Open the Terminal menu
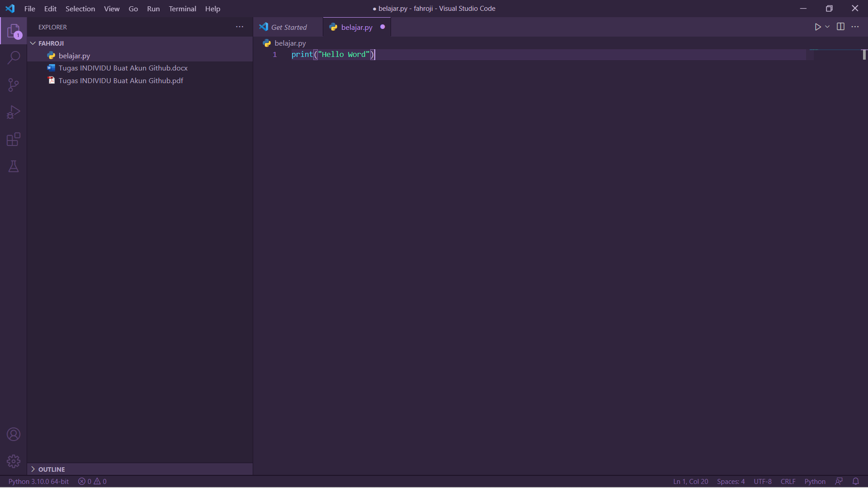The width and height of the screenshot is (868, 488). click(182, 9)
